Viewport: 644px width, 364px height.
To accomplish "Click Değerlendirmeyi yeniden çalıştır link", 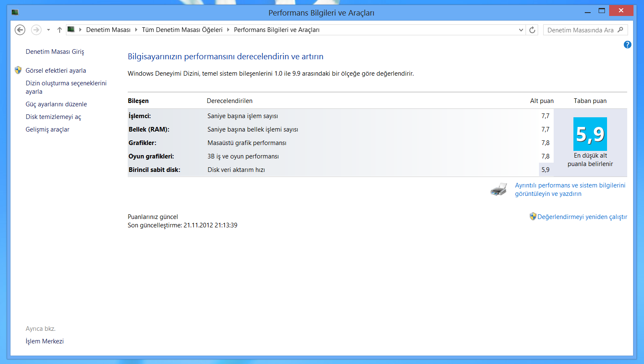I will click(x=582, y=217).
